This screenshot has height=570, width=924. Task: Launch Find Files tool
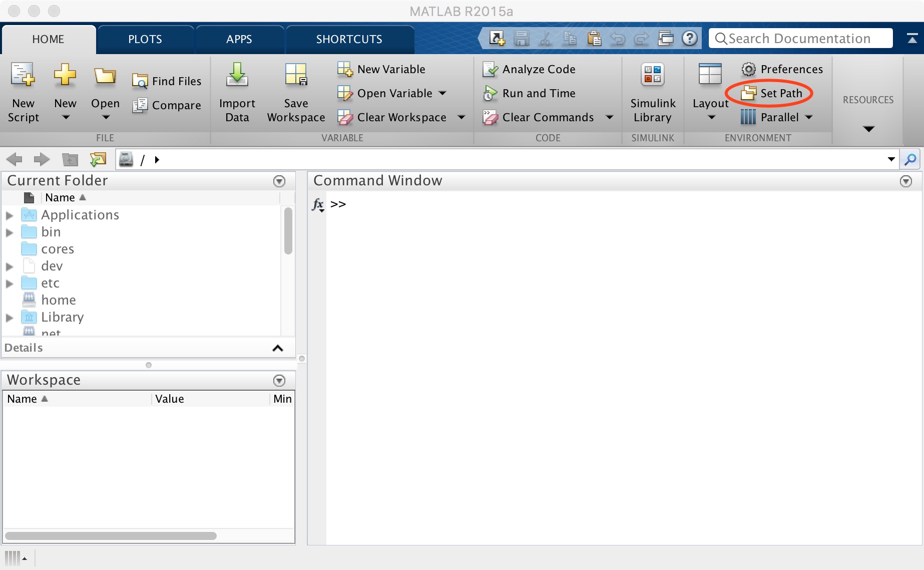[x=167, y=81]
